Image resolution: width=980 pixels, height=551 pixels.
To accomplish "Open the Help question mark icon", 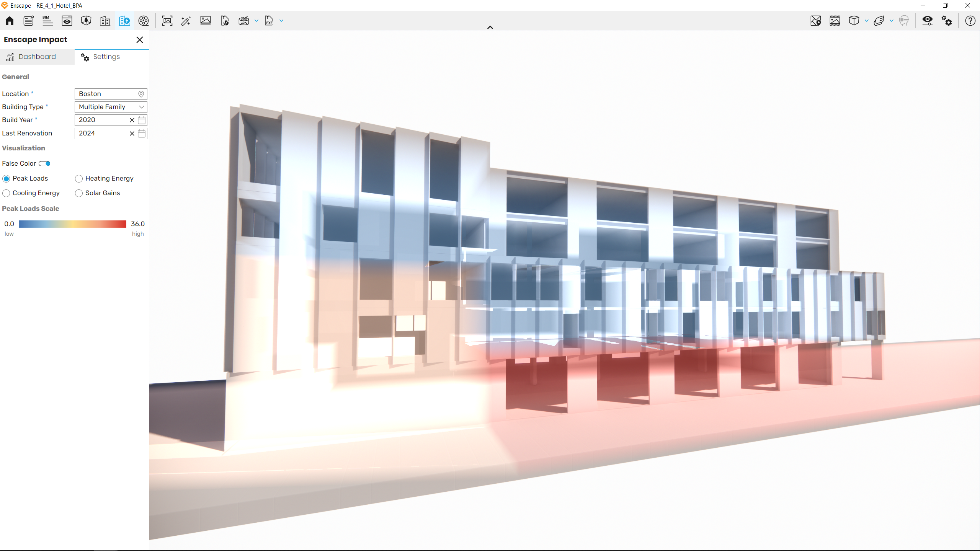I will 970,21.
